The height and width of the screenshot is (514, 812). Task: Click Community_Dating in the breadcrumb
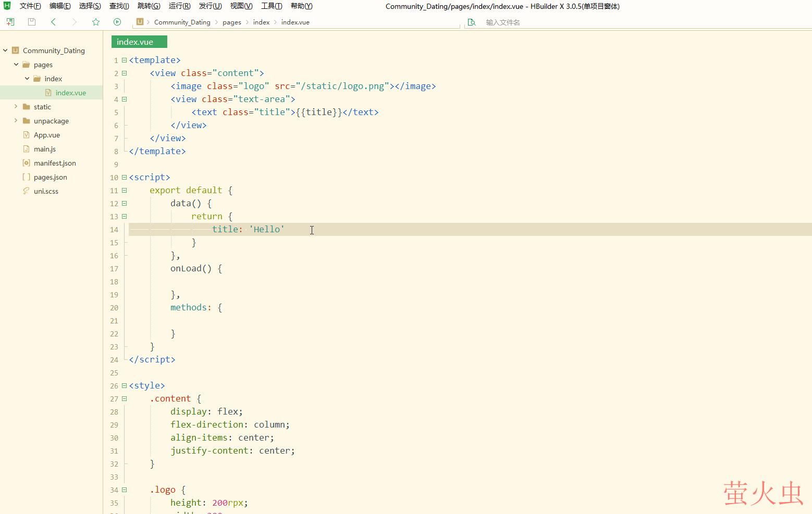[x=182, y=22]
